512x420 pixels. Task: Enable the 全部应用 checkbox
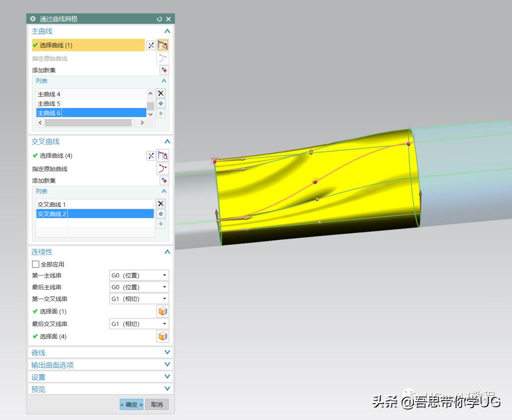[x=36, y=264]
